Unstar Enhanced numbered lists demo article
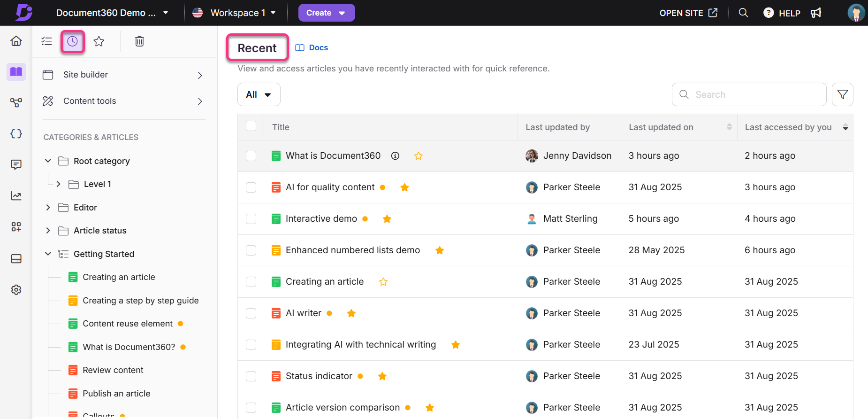This screenshot has width=868, height=419. click(440, 250)
